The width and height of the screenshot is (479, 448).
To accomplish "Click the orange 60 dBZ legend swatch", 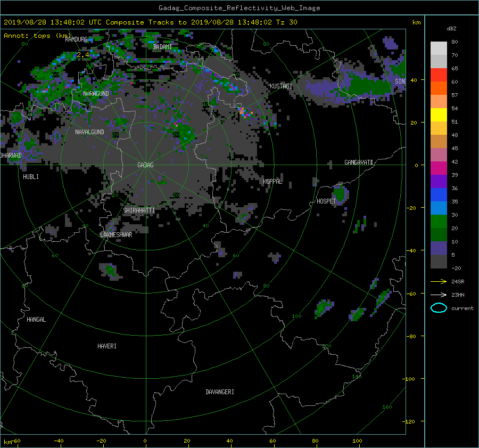I will [439, 88].
